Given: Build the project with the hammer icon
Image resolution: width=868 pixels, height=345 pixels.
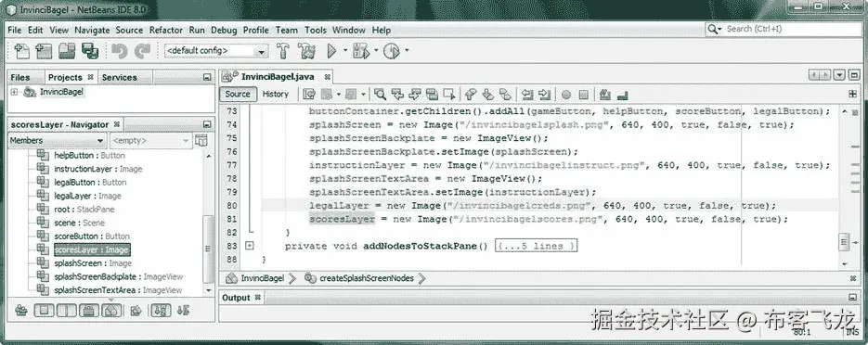Looking at the screenshot, I should point(283,51).
